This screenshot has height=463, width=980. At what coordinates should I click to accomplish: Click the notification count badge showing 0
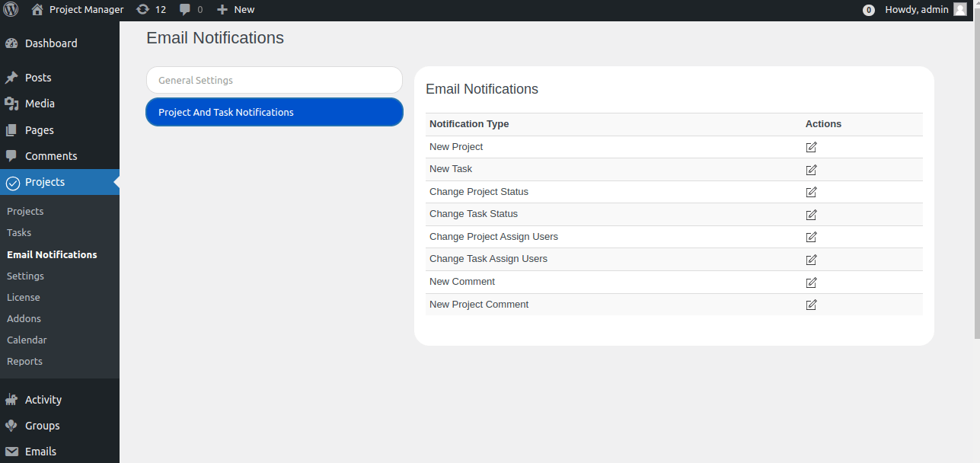[869, 10]
